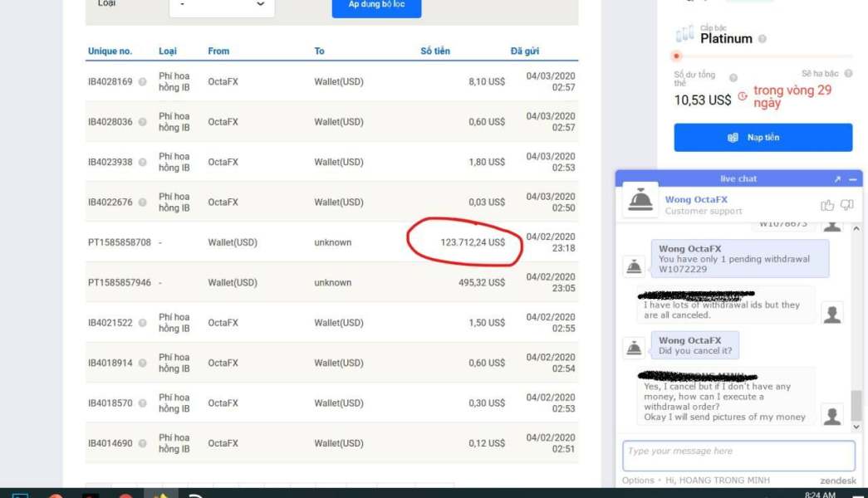Click transaction PT1585857946
This screenshot has height=498, width=868.
119,283
